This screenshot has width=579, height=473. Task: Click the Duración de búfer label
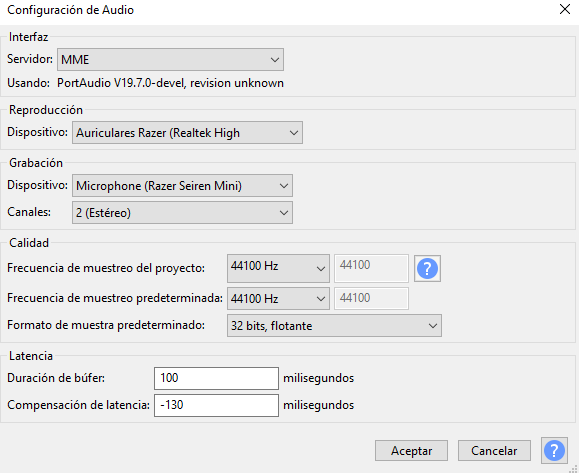(56, 378)
